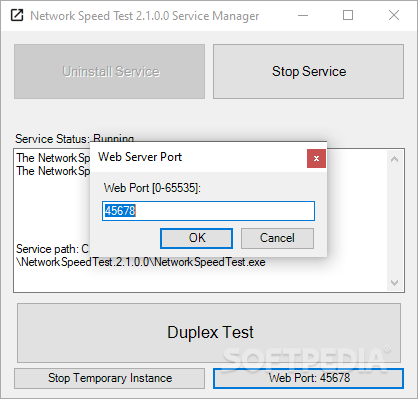The image size is (418, 399).
Task: Start the Duplex Test
Action: (x=209, y=333)
